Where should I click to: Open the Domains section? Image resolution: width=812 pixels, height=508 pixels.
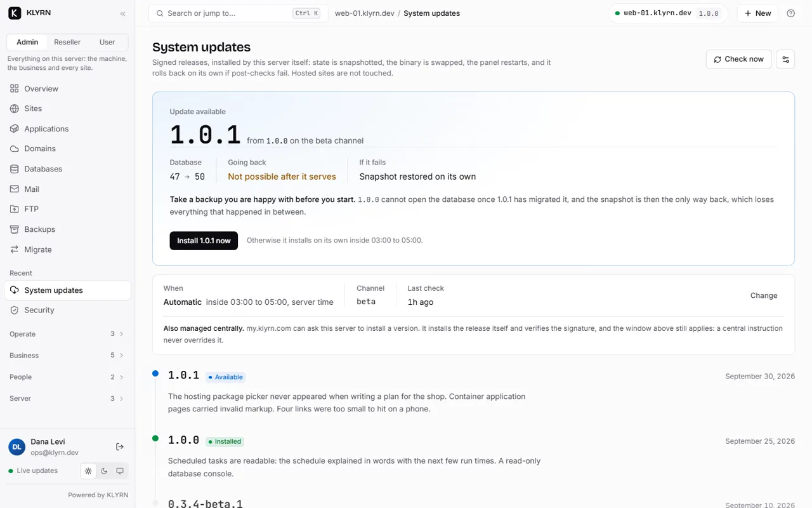67,149
